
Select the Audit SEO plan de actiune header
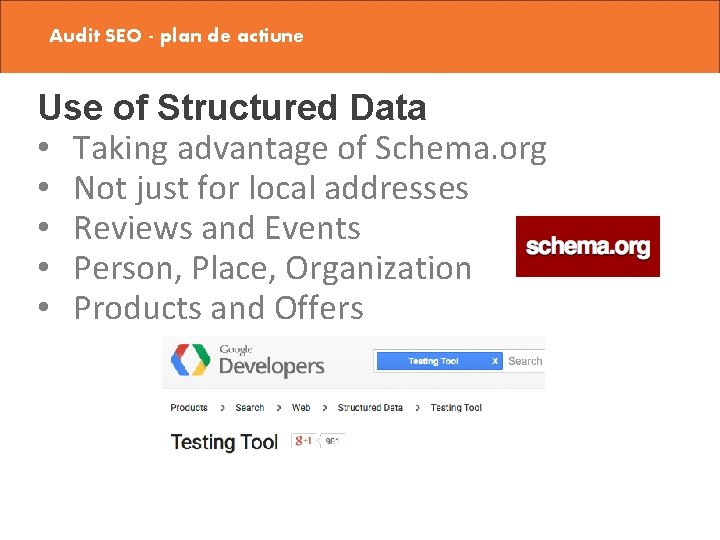pos(176,36)
